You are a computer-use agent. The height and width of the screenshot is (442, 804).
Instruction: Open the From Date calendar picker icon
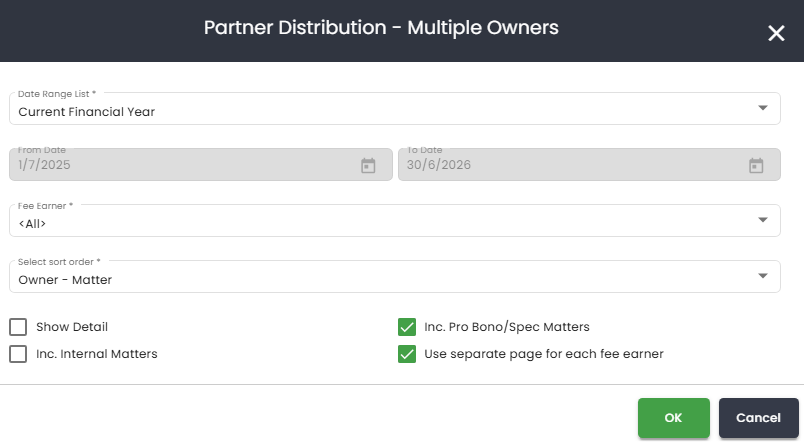(368, 166)
